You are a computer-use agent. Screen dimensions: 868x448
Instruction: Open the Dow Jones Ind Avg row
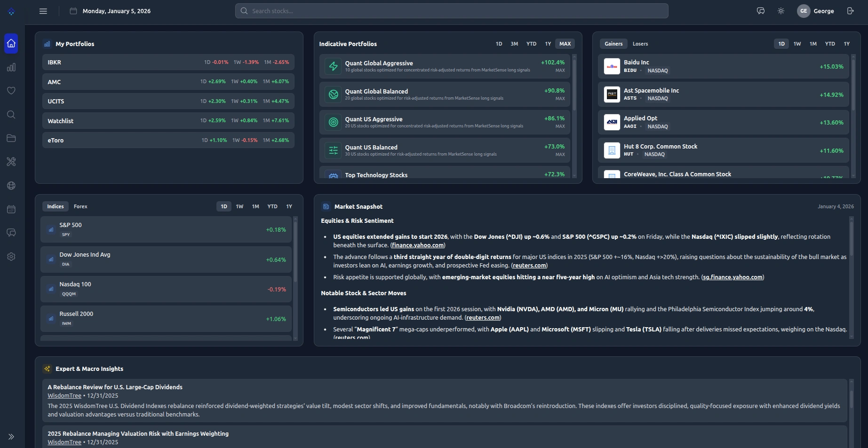[x=166, y=259]
